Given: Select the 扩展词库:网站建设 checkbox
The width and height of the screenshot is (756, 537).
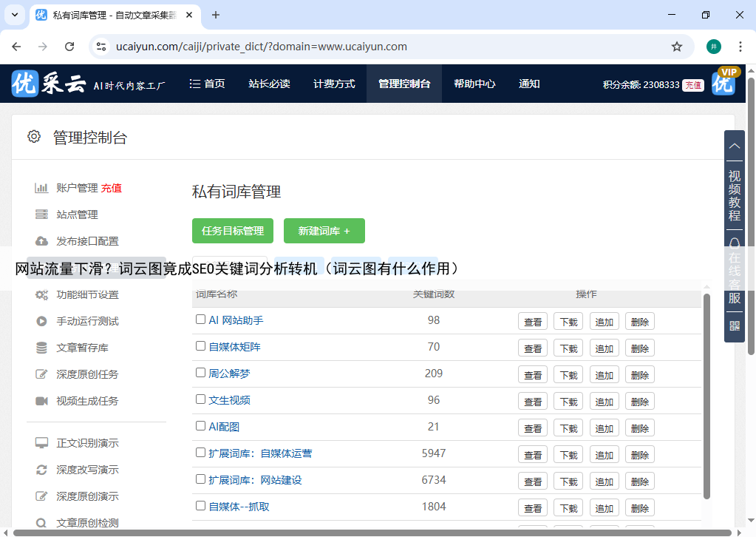Looking at the screenshot, I should [x=200, y=479].
